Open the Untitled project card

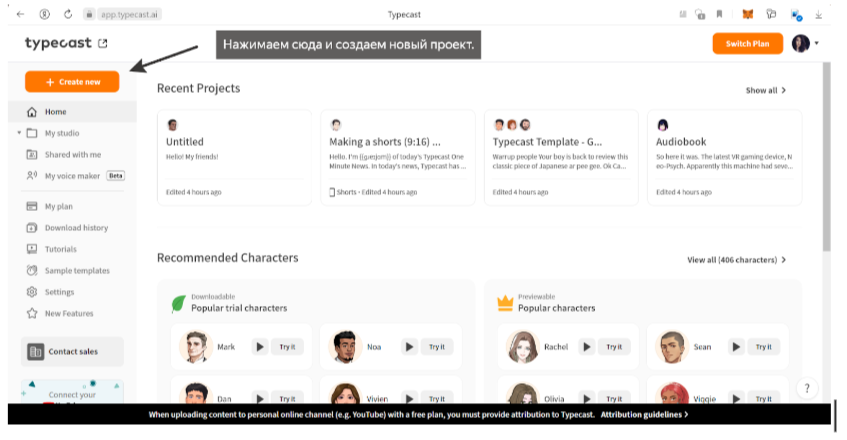point(234,158)
